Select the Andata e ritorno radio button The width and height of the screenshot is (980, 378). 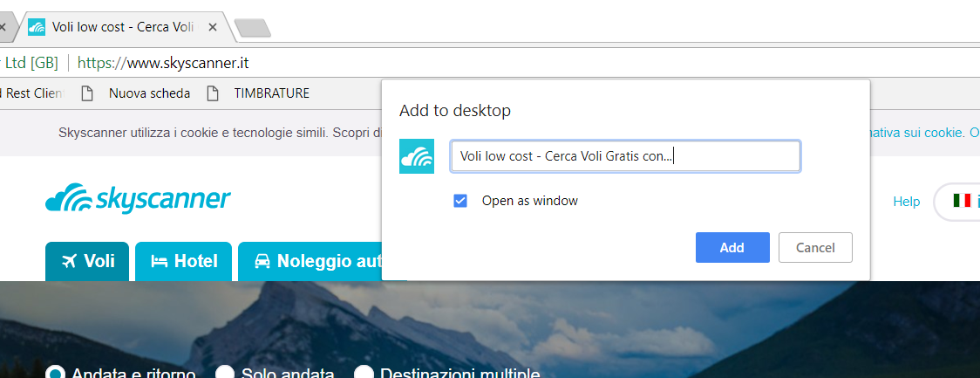pos(55,373)
